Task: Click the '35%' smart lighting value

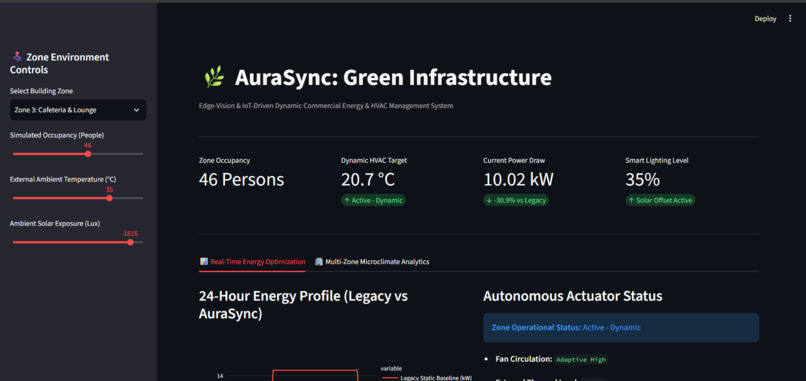Action: [643, 180]
